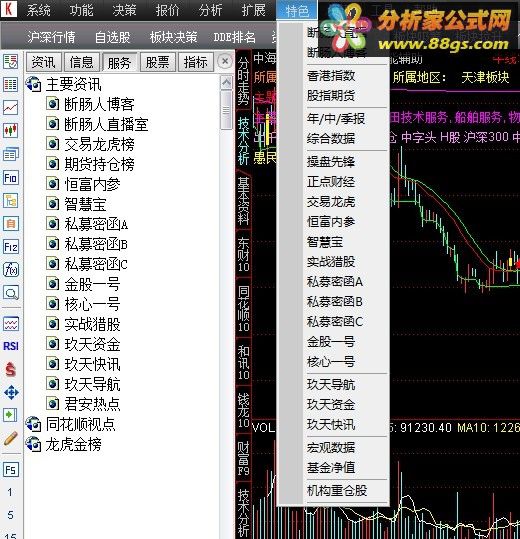The width and height of the screenshot is (520, 539).
Task: Click the pencil drawing tool icon
Action: (11, 438)
